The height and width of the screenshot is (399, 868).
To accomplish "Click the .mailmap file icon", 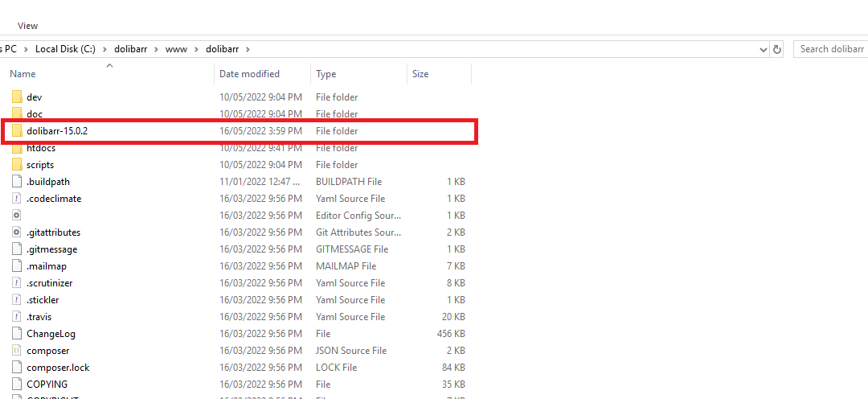I will (17, 266).
